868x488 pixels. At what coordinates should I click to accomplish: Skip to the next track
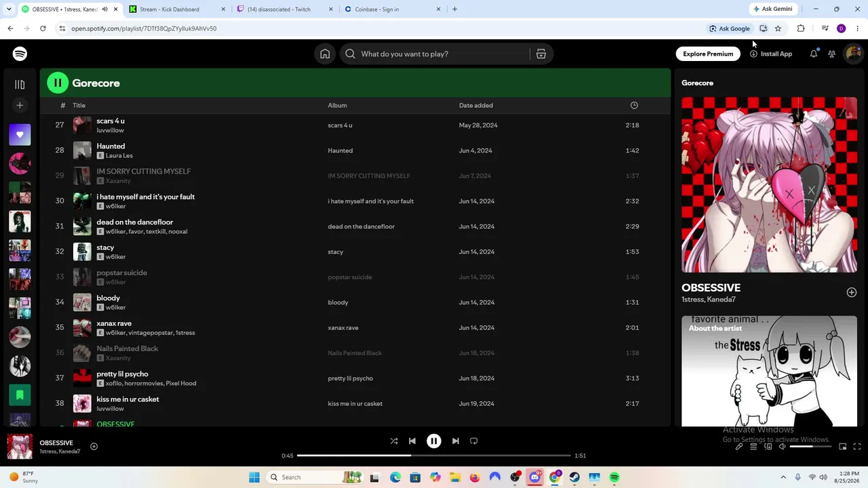(456, 441)
